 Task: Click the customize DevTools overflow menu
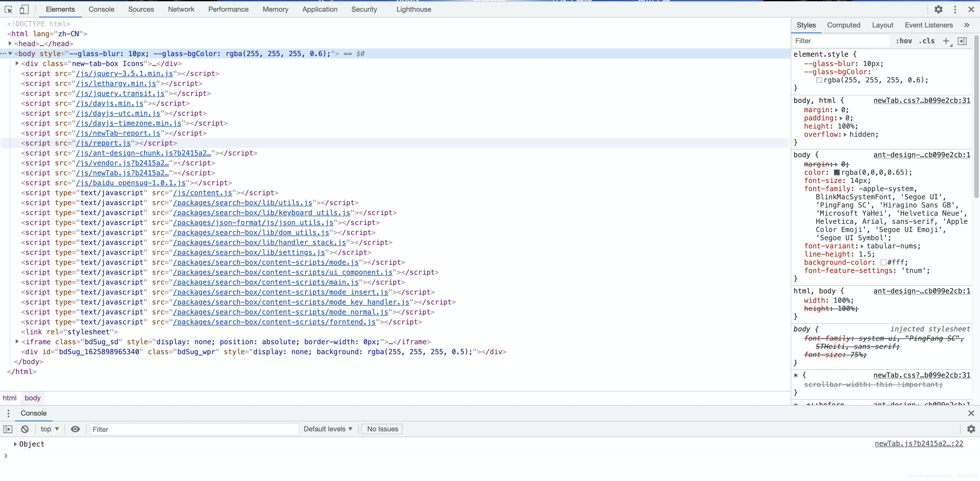click(x=955, y=9)
